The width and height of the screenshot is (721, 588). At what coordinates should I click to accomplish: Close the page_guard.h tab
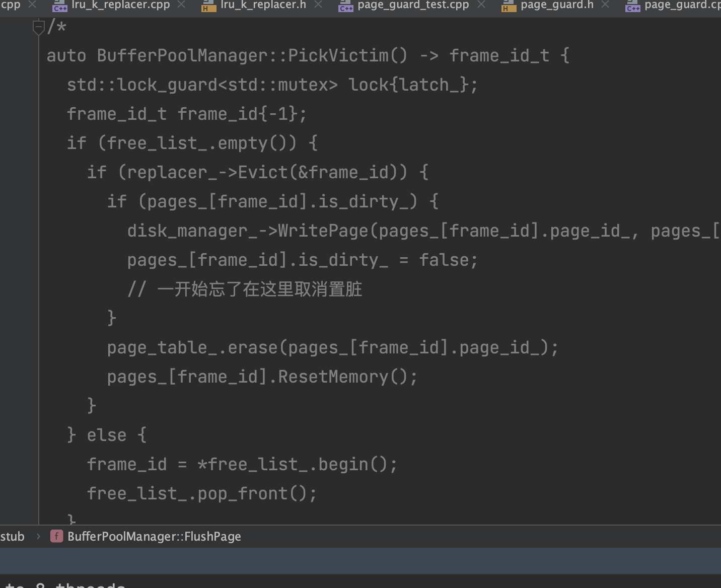click(x=606, y=5)
